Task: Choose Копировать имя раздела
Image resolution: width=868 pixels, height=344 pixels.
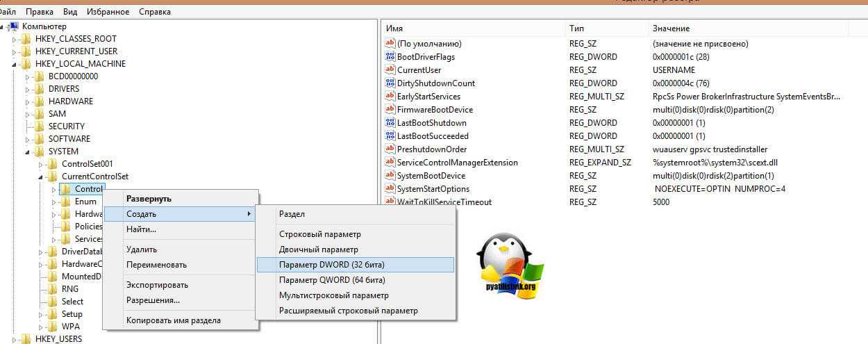Action: (x=181, y=320)
